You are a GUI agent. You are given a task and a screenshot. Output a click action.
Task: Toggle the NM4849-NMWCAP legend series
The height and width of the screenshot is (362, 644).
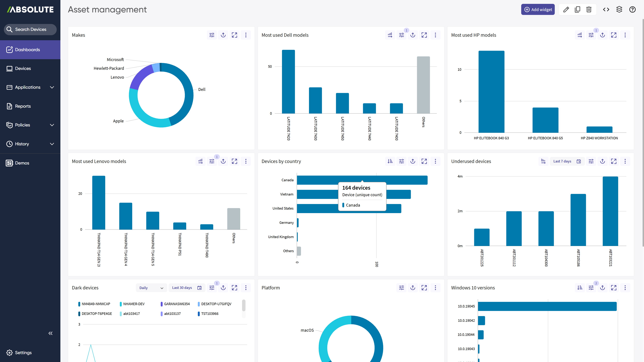(x=94, y=304)
